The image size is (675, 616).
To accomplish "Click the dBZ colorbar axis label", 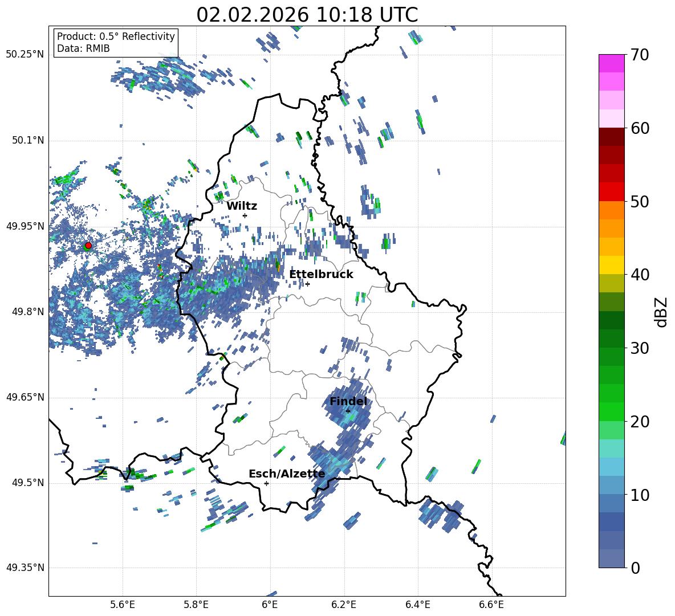I will click(661, 312).
